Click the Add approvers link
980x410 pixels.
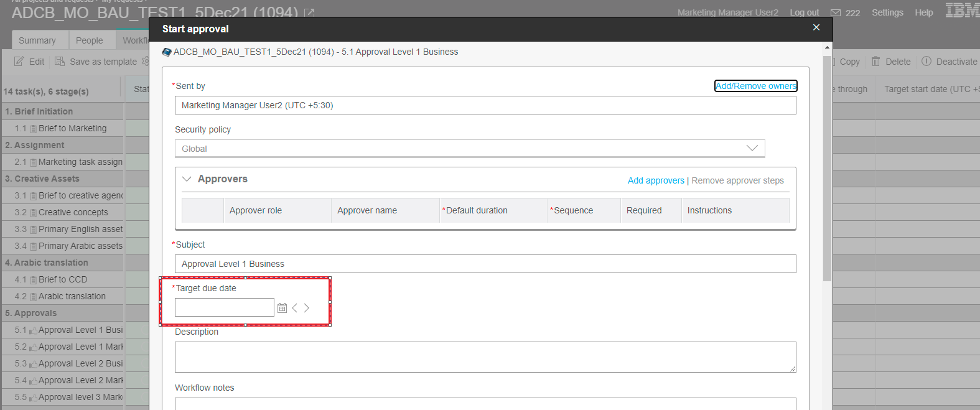click(656, 180)
